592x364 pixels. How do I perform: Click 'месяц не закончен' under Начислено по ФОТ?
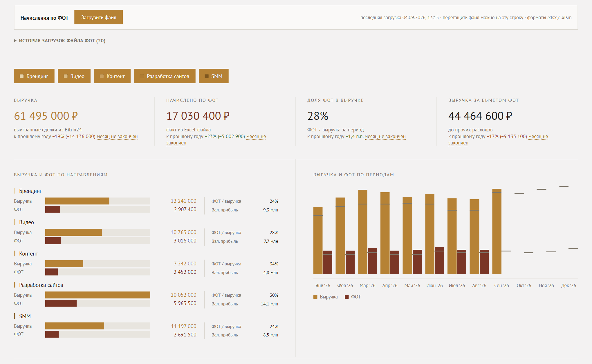coord(256,137)
